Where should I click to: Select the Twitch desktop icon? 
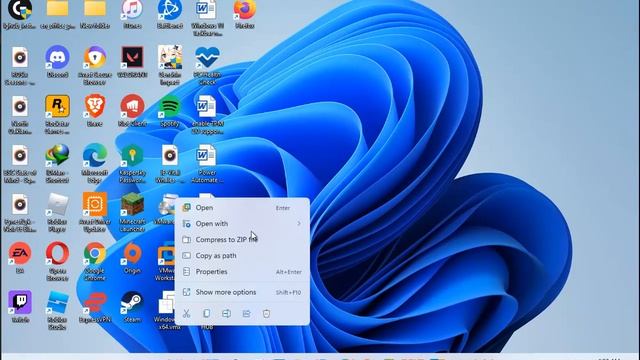click(x=20, y=306)
